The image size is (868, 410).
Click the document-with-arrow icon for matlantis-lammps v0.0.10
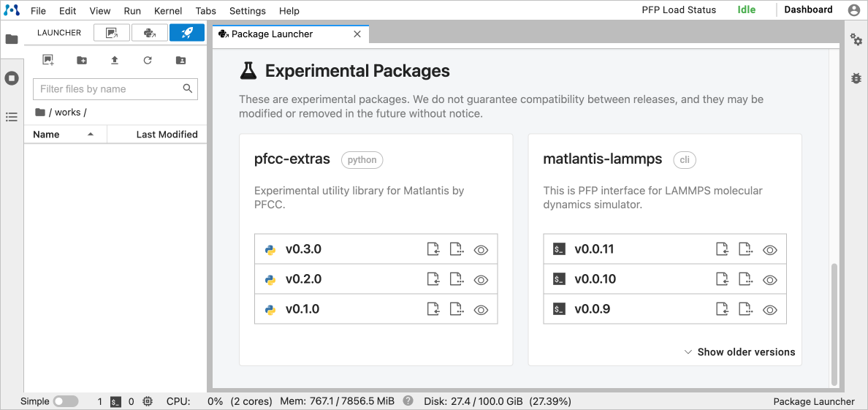[722, 279]
